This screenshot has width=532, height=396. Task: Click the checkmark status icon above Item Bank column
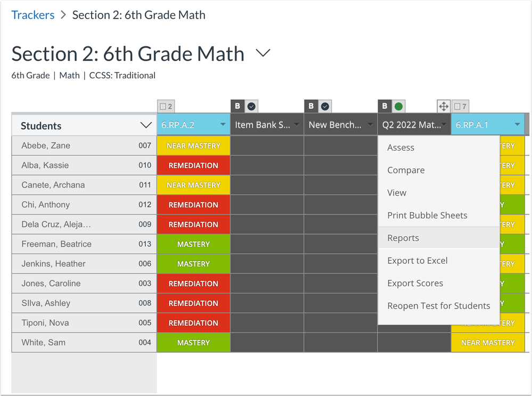tap(251, 106)
